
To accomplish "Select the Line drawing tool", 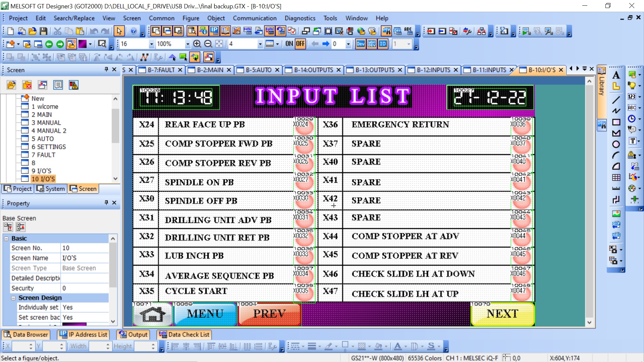I will point(616,100).
